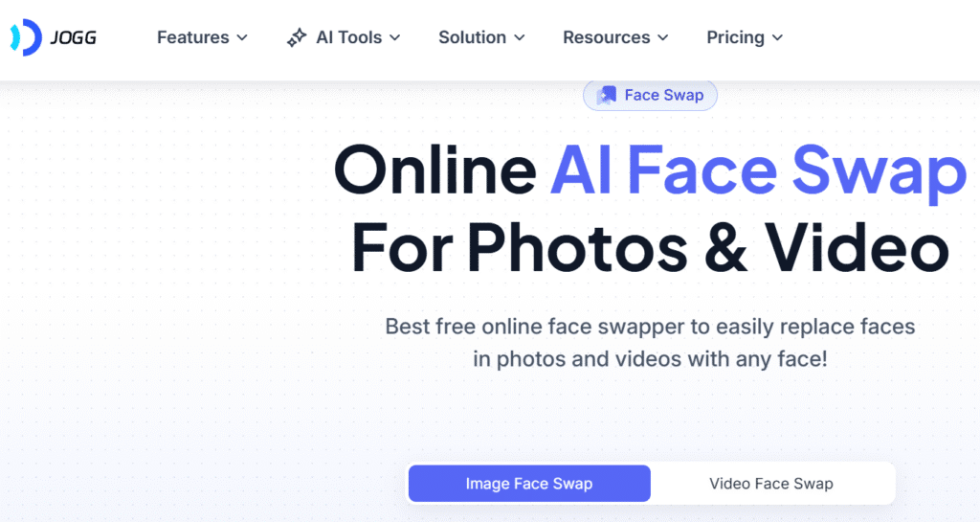The image size is (980, 522).
Task: Open the AI Tools menu label
Action: (348, 37)
